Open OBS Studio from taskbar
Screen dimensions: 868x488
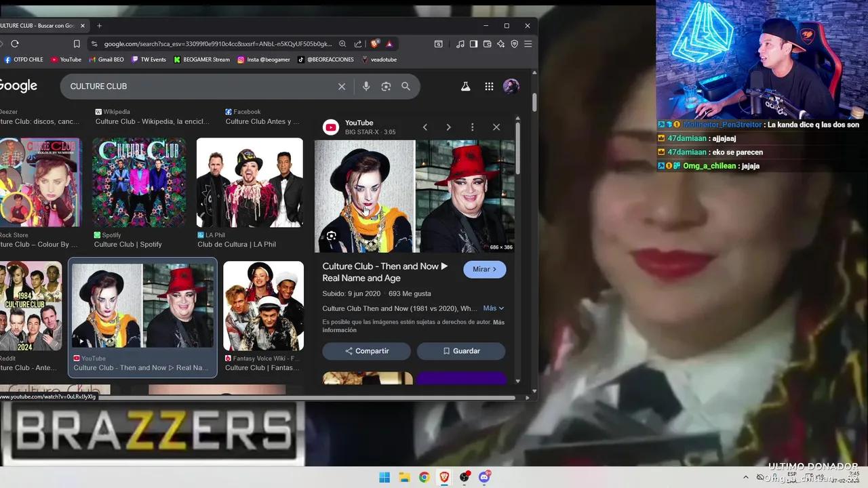(x=465, y=477)
